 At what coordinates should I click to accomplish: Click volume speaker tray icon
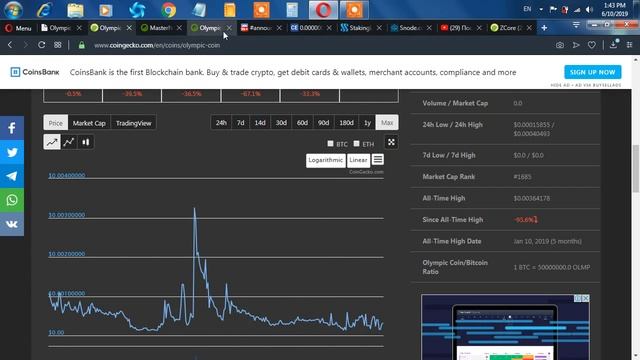589,9
